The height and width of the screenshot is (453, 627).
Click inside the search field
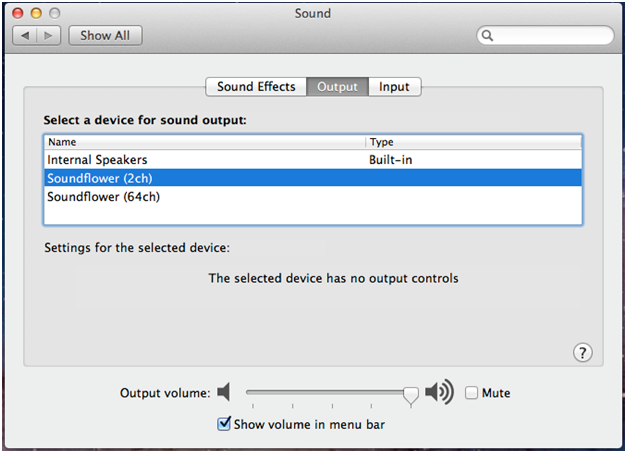coord(545,36)
